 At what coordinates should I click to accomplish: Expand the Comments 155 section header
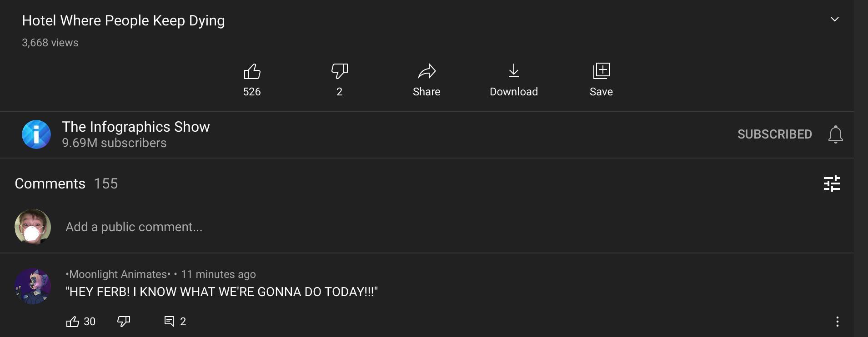point(66,183)
